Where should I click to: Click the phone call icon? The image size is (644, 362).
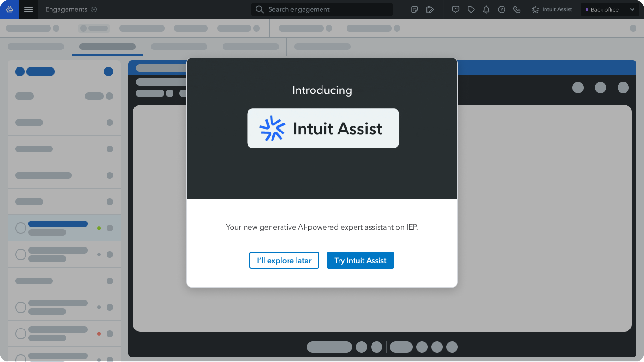point(517,9)
